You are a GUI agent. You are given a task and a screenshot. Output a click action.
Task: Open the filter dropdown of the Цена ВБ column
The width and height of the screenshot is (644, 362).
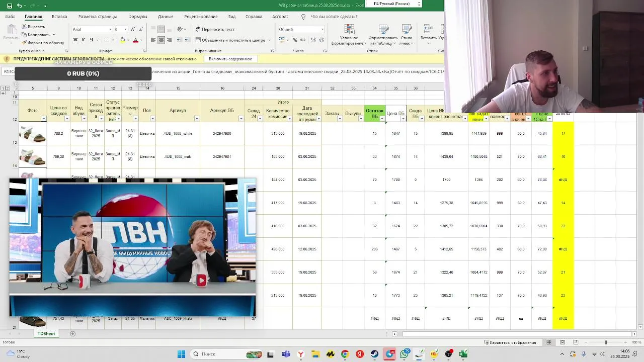click(403, 119)
